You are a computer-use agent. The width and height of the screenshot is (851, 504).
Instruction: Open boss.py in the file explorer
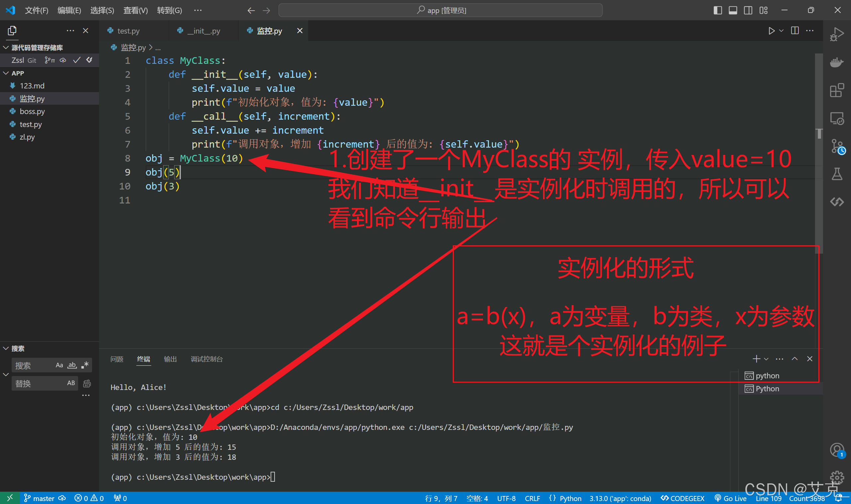point(32,111)
